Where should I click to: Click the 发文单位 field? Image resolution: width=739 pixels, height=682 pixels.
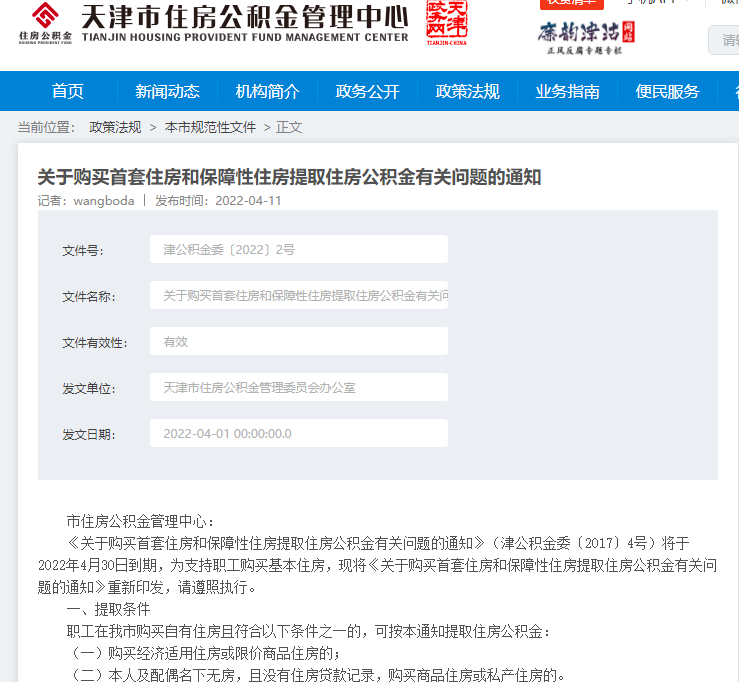pyautogui.click(x=299, y=387)
